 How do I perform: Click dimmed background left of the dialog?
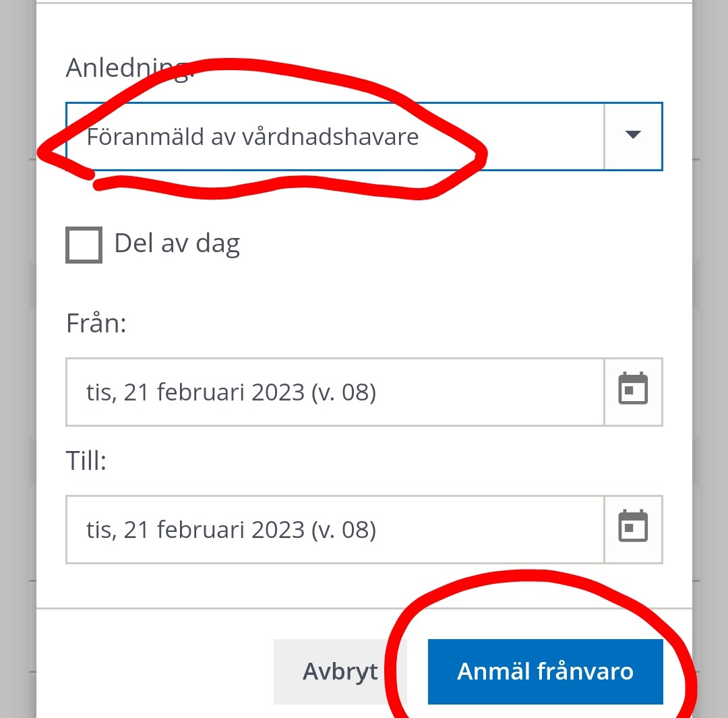[18, 337]
